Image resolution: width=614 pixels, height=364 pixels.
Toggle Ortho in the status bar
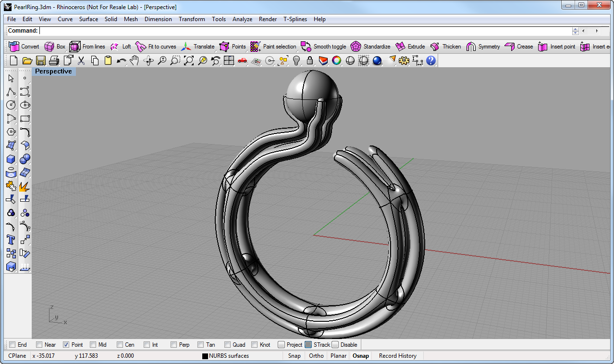click(316, 356)
